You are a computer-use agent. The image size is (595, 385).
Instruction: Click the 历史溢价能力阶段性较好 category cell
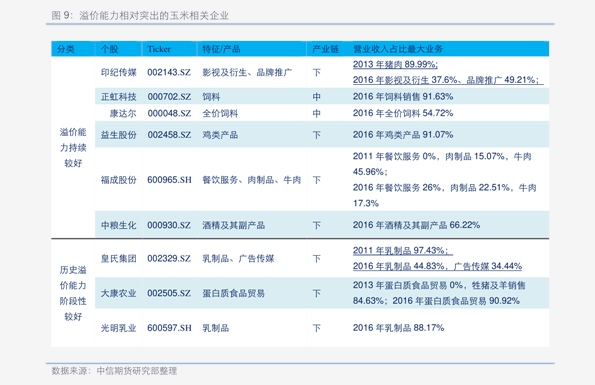(73, 293)
